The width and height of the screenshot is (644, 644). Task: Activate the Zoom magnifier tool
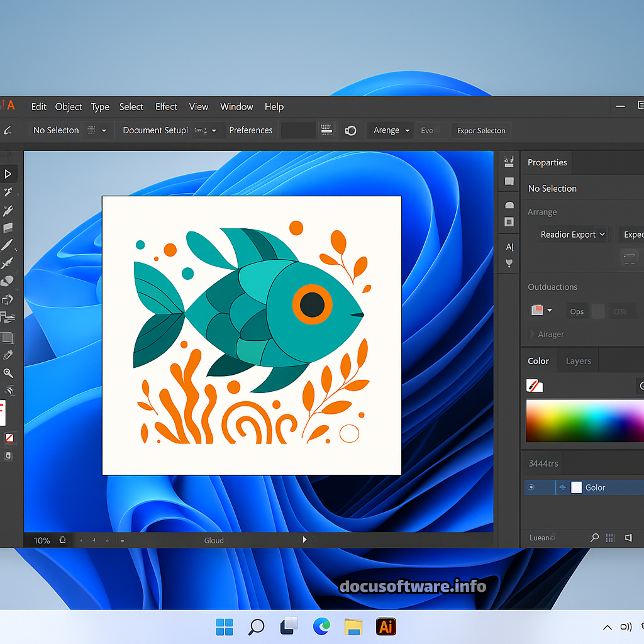click(8, 374)
